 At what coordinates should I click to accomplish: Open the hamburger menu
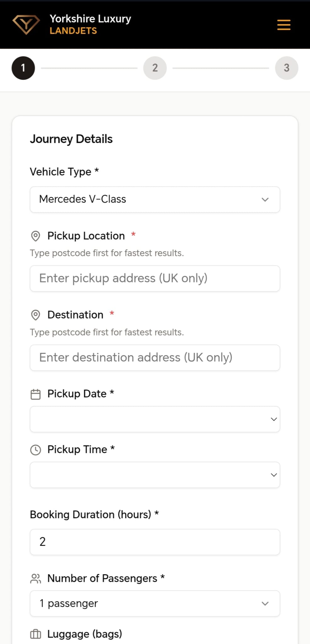click(x=284, y=25)
